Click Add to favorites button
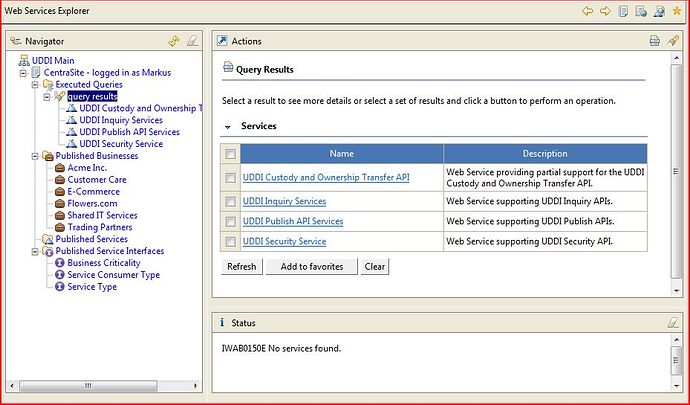 click(312, 266)
